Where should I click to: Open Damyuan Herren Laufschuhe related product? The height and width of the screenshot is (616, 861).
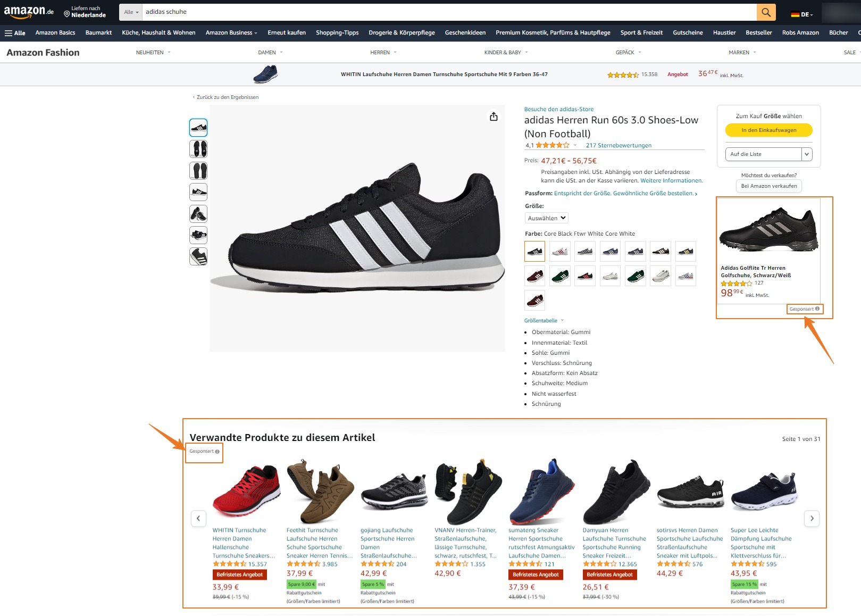tap(614, 543)
